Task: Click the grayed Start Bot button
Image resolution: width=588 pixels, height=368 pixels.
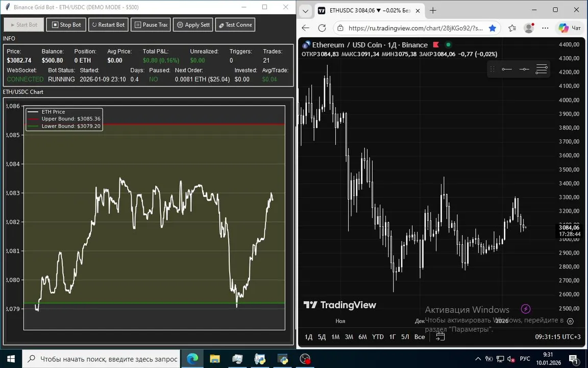Action: [x=24, y=25]
